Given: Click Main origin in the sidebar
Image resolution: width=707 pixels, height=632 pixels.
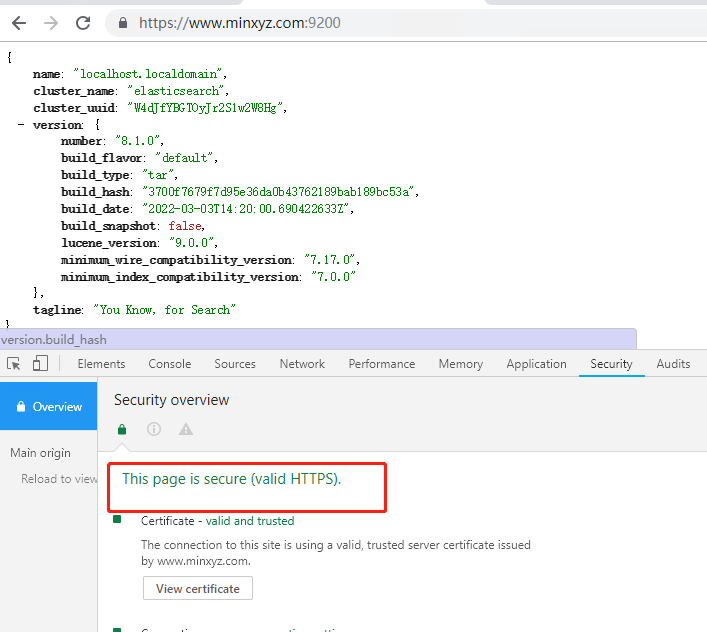Looking at the screenshot, I should pyautogui.click(x=40, y=453).
